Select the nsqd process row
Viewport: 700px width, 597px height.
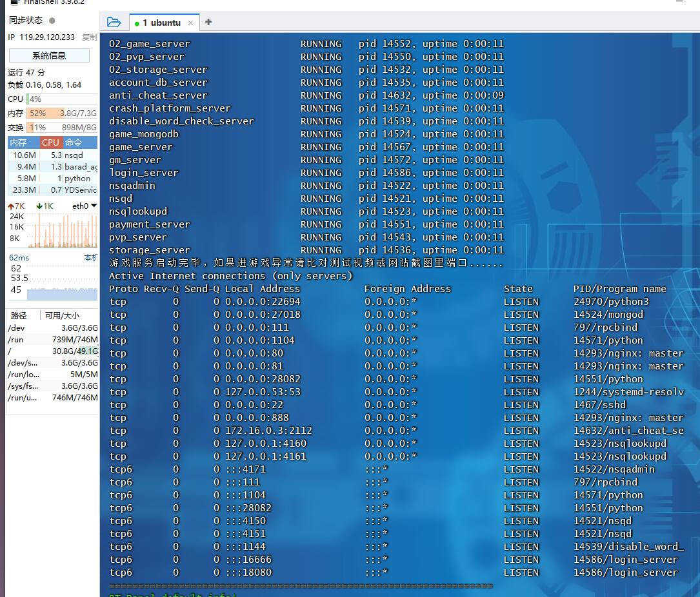(x=53, y=155)
